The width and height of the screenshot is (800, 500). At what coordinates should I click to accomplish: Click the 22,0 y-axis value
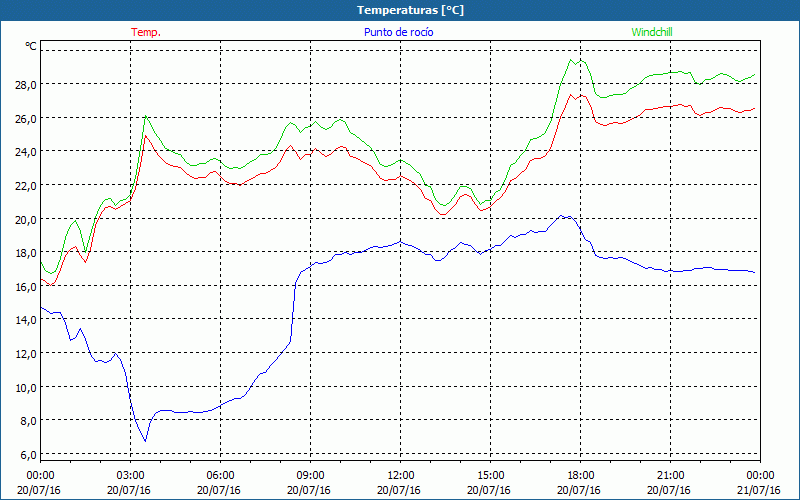[x=26, y=186]
